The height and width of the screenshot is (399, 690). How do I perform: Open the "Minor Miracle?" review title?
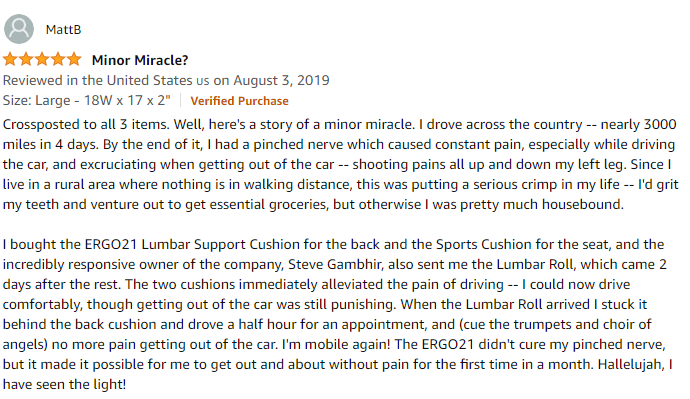140,60
